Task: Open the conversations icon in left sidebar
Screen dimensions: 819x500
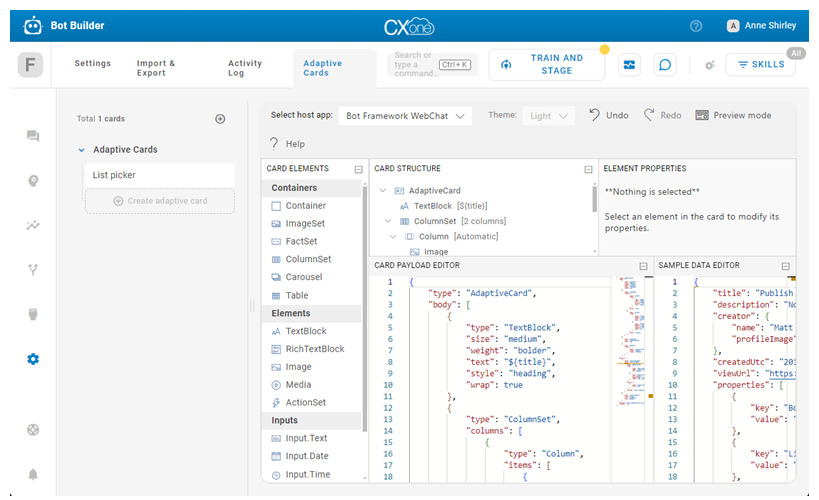Action: 33,136
